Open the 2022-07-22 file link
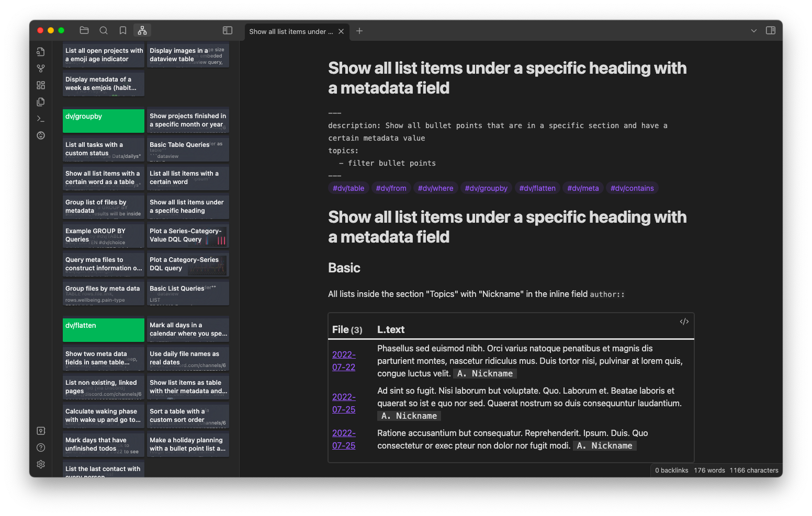 coord(344,361)
